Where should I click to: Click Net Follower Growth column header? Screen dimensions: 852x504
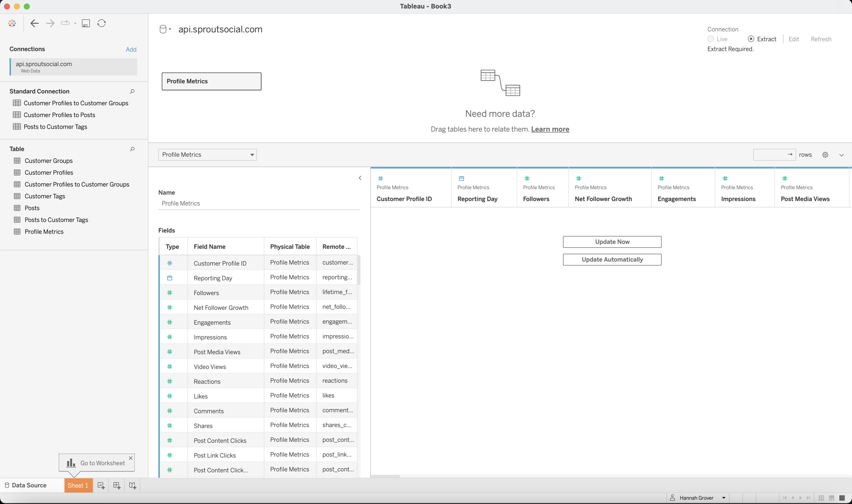coord(610,188)
